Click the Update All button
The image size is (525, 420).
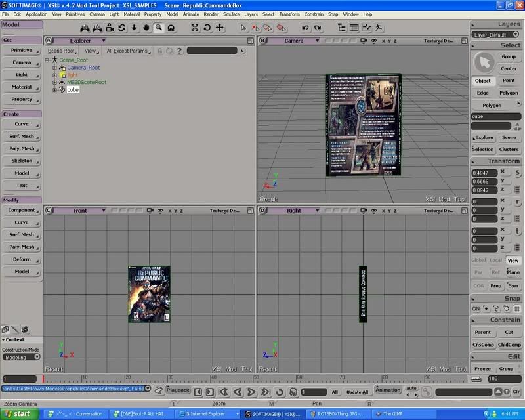[x=357, y=392]
